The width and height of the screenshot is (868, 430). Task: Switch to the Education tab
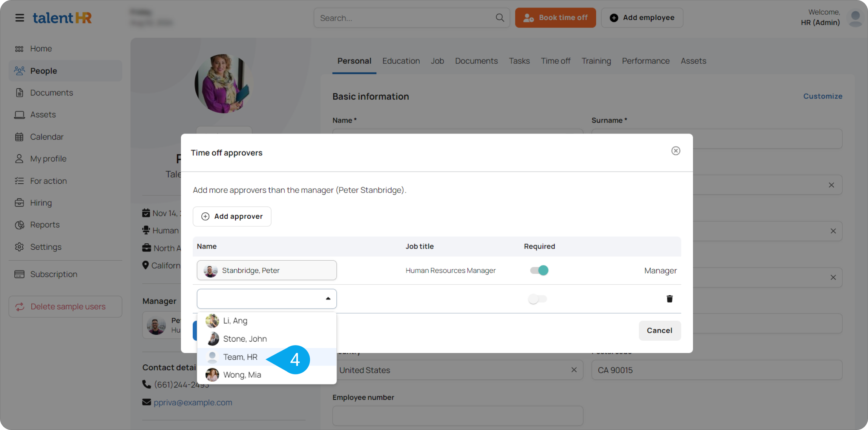(x=401, y=61)
